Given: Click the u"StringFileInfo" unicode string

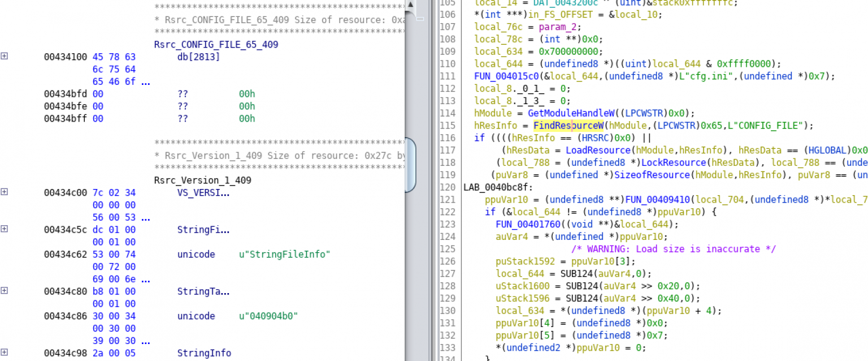Looking at the screenshot, I should pyautogui.click(x=285, y=254).
